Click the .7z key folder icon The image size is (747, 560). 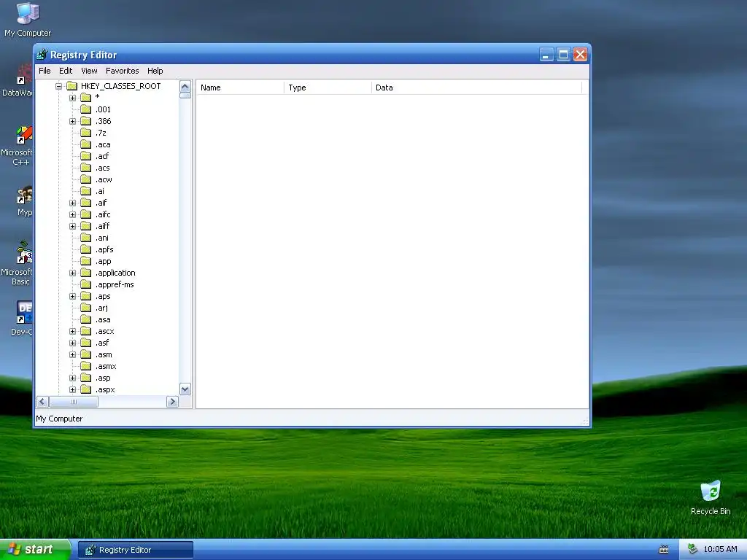tap(86, 133)
